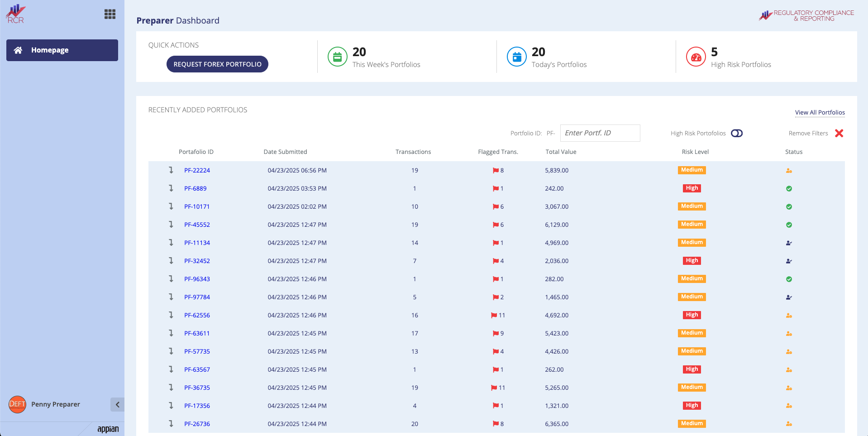Open portfolio link PF-22224
This screenshot has height=436, width=868.
[x=197, y=171]
